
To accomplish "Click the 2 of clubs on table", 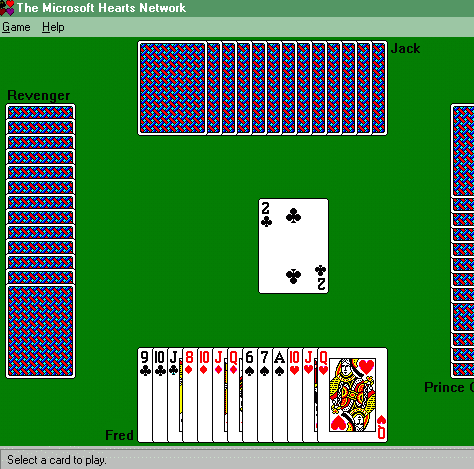I will coord(293,246).
